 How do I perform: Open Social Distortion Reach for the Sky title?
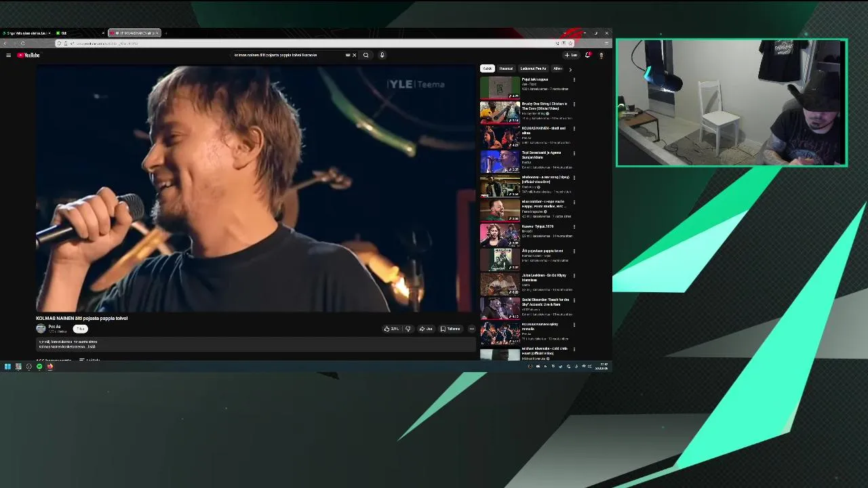pos(546,302)
